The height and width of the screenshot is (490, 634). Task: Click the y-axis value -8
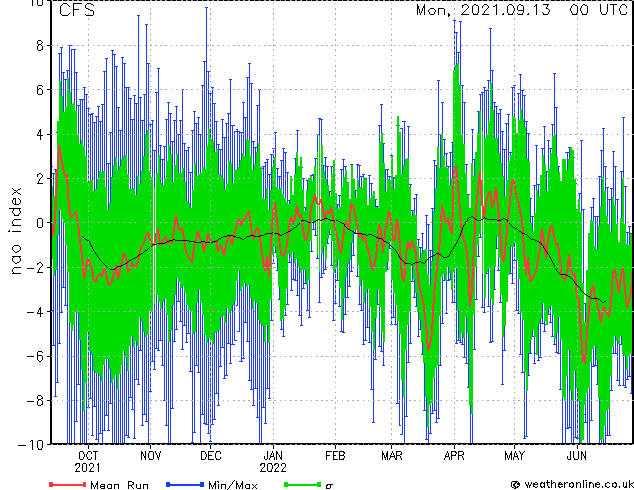point(35,400)
